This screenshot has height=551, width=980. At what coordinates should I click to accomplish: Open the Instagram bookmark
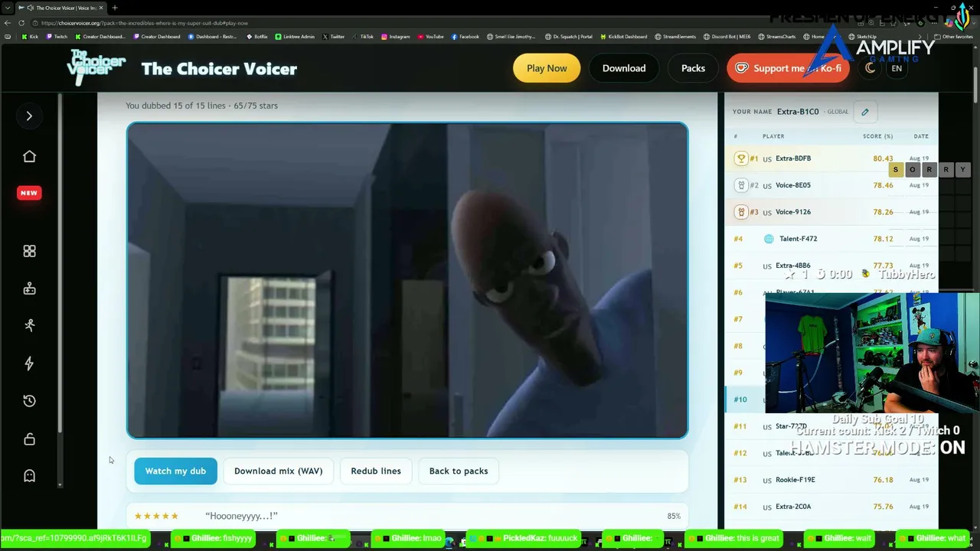coord(395,37)
